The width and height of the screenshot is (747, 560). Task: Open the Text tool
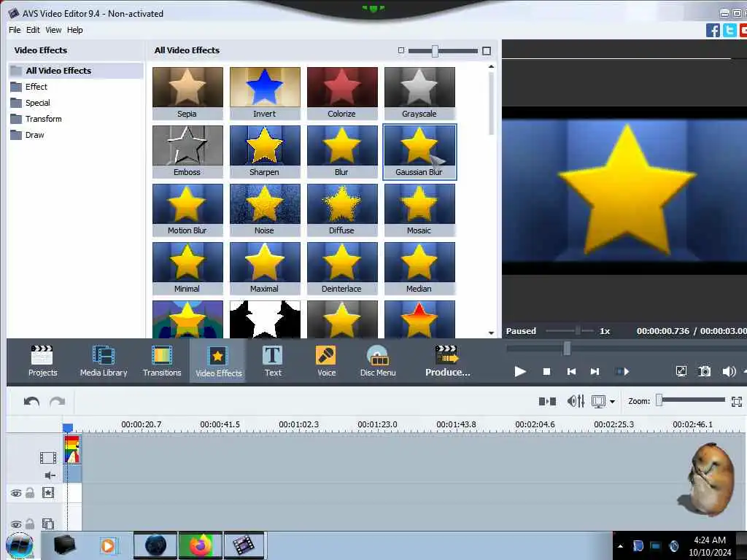(273, 362)
